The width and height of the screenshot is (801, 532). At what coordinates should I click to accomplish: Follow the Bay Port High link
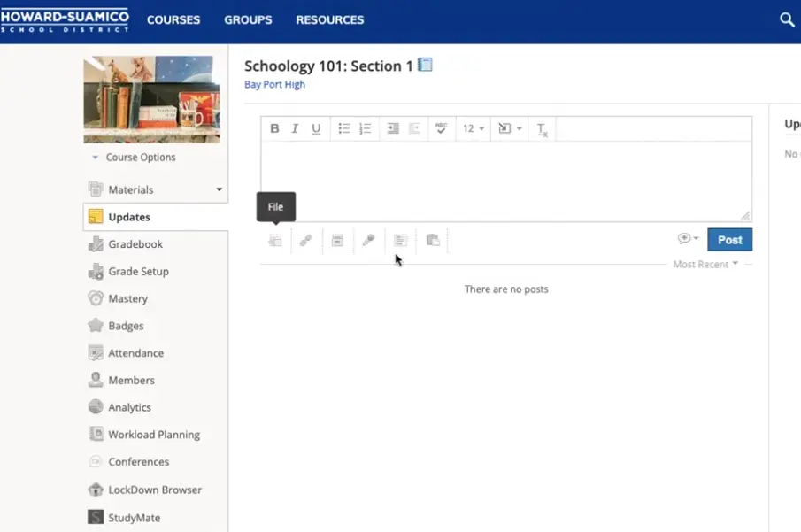coord(274,85)
